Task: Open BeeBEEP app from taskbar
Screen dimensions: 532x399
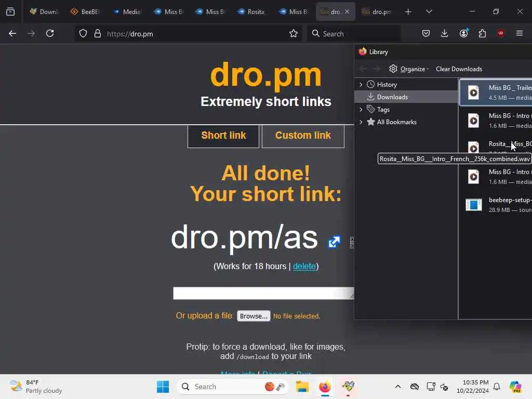Action: (x=348, y=387)
